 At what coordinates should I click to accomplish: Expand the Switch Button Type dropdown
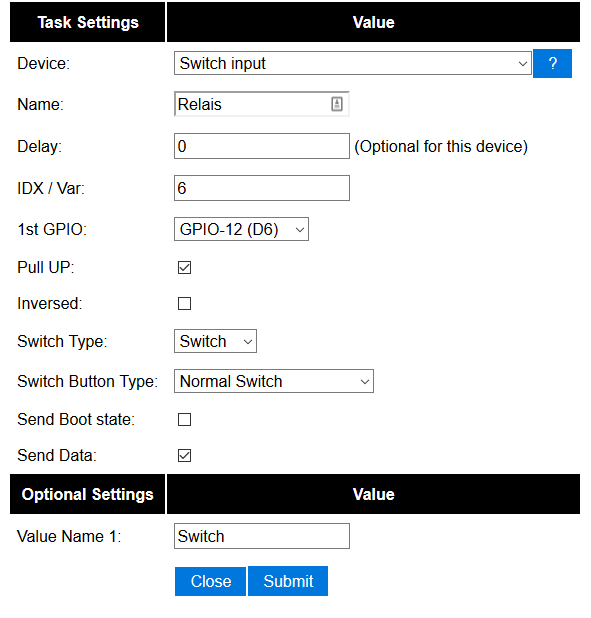(x=274, y=381)
